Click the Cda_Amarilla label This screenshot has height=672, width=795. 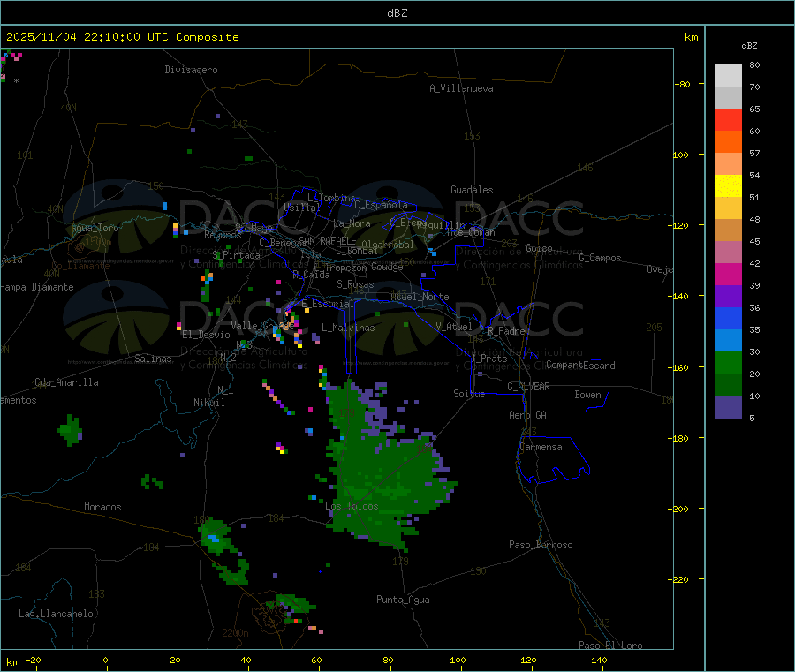(66, 382)
